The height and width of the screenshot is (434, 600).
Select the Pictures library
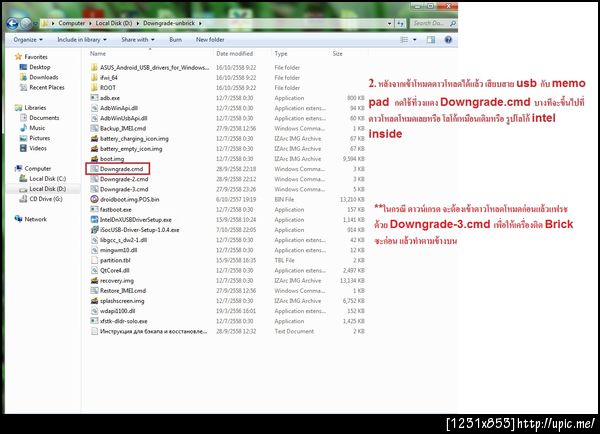click(39, 138)
